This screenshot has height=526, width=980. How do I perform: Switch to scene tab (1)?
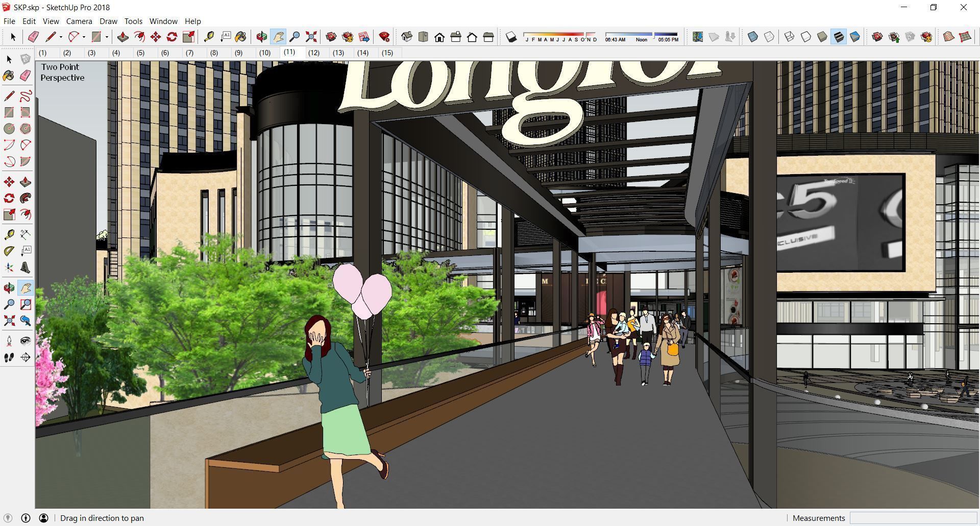pyautogui.click(x=42, y=53)
